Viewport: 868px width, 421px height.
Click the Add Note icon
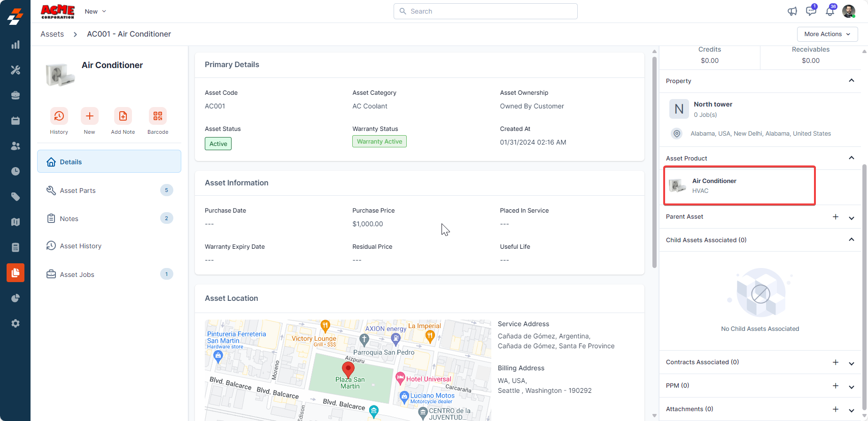[123, 116]
